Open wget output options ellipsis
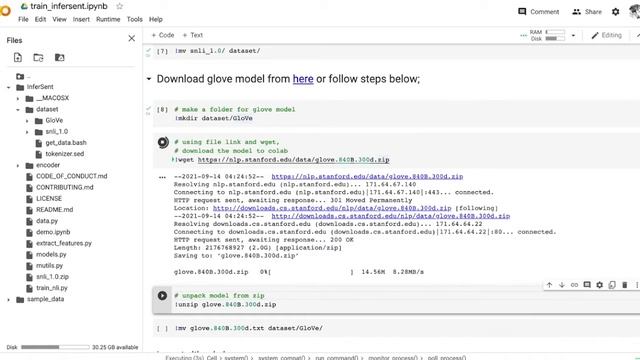This screenshot has height=360, width=640. click(x=162, y=177)
